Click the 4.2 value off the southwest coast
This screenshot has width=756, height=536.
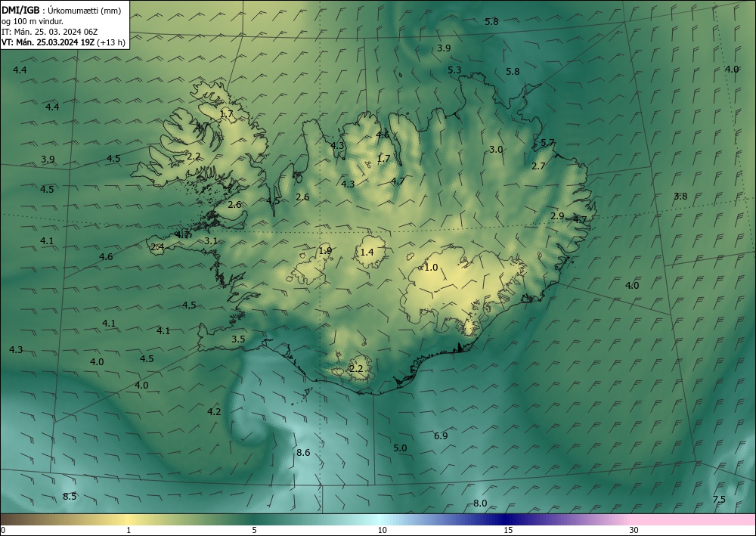point(214,411)
